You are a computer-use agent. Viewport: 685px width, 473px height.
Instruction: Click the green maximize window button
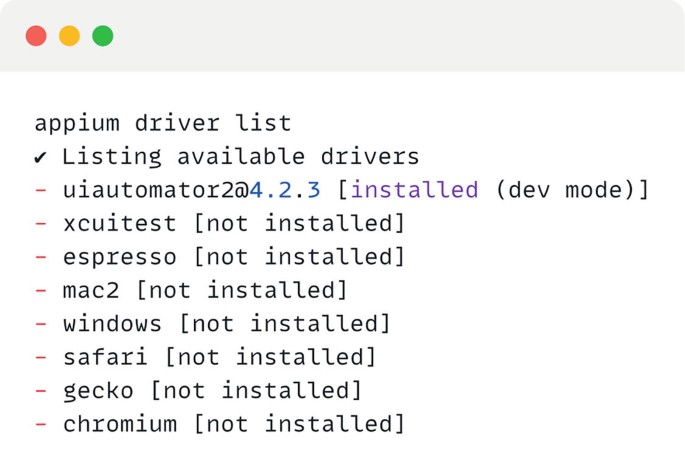click(x=102, y=36)
